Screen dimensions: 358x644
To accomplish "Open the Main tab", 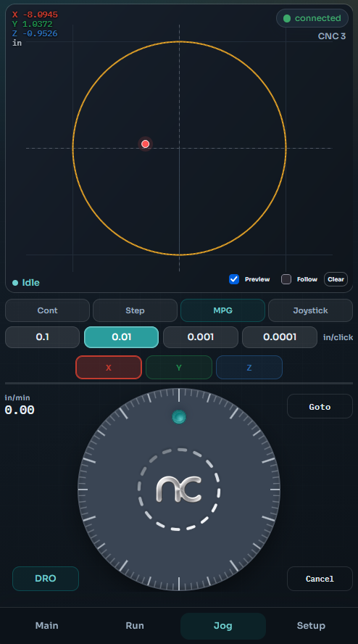I will pos(47,626).
